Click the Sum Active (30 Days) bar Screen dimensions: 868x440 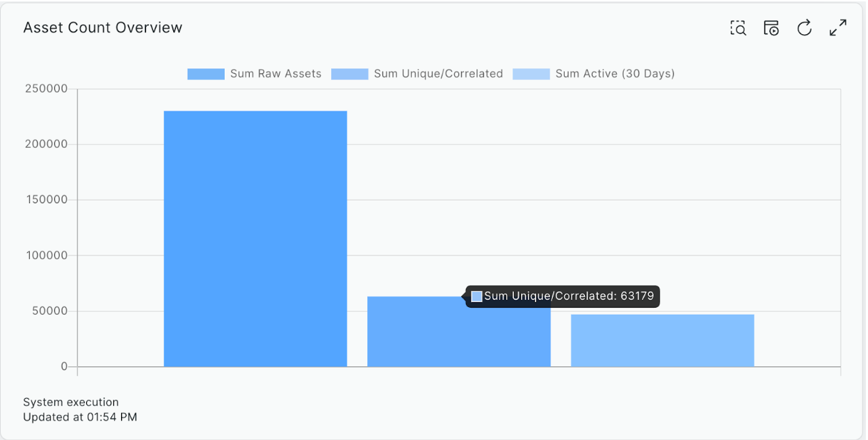[662, 340]
